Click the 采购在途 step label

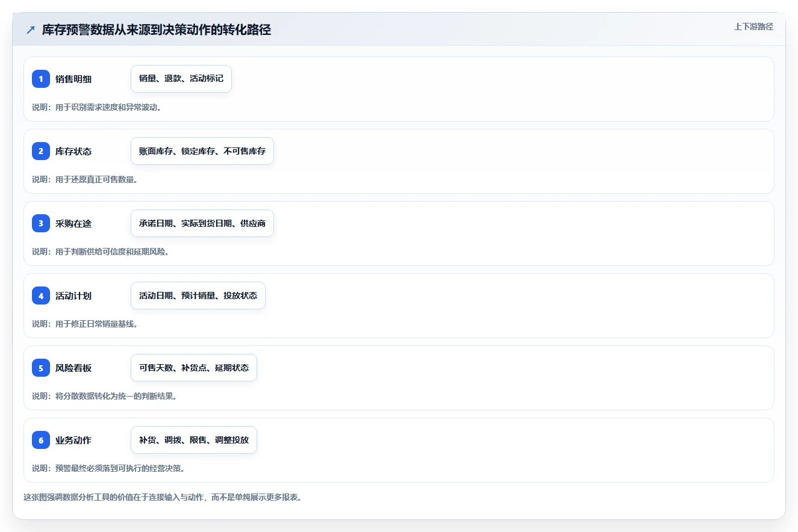coord(73,223)
